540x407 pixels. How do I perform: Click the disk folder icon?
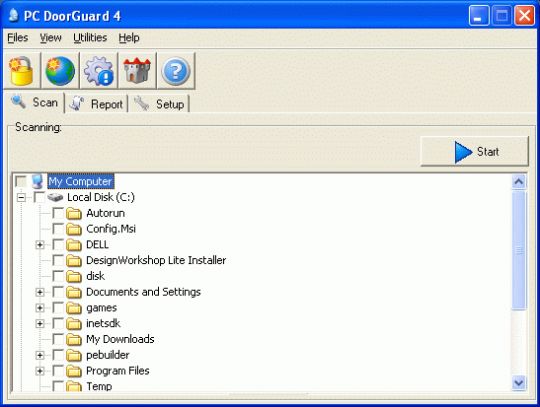point(74,276)
